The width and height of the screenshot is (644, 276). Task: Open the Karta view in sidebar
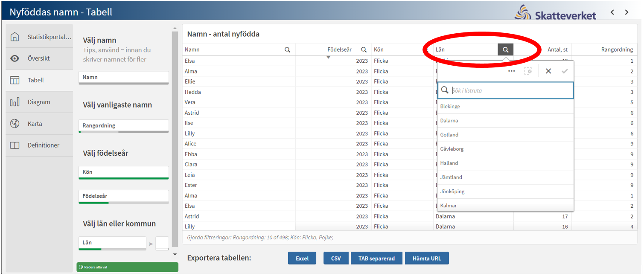pyautogui.click(x=35, y=124)
